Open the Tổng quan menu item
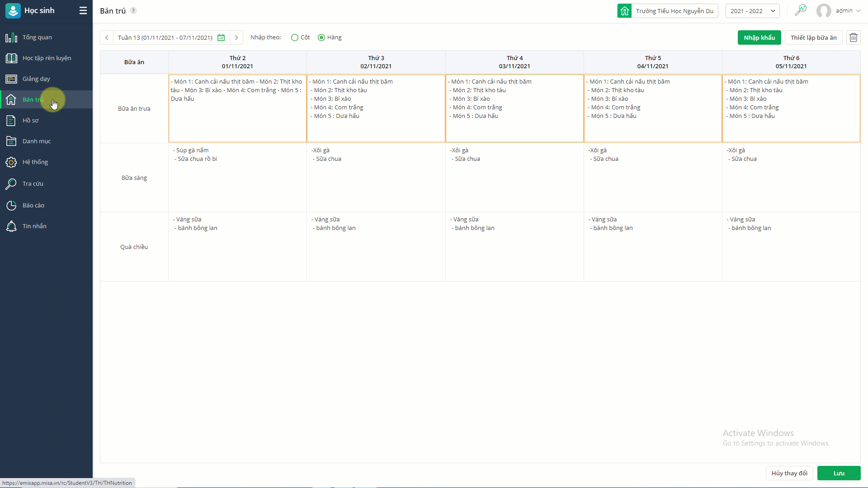This screenshot has height=488, width=868. tap(37, 37)
